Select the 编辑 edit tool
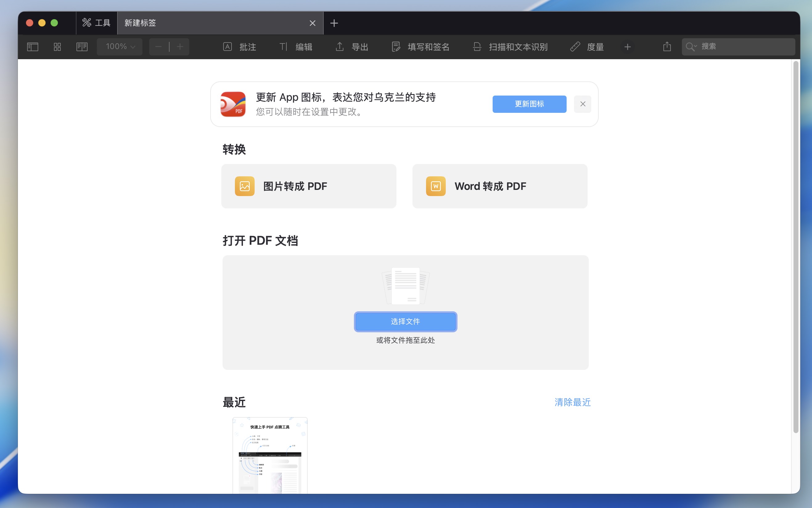Image resolution: width=812 pixels, height=508 pixels. pos(296,47)
